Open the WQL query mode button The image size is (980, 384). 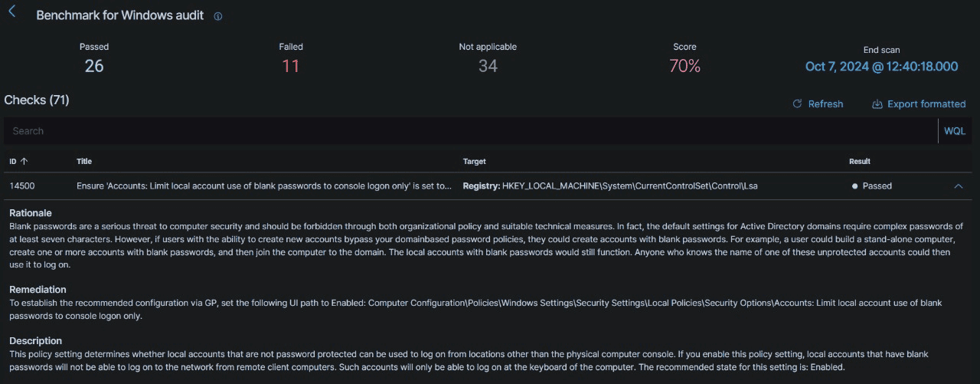[954, 131]
